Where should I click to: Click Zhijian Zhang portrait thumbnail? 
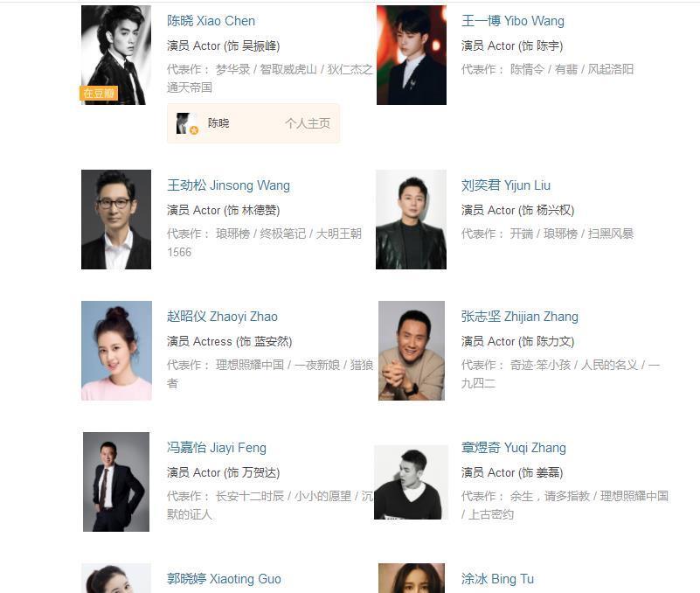coord(411,351)
